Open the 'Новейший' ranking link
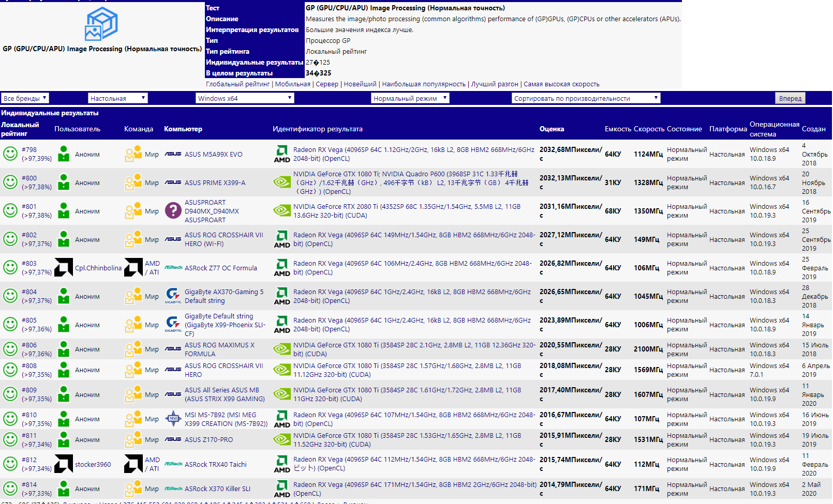Viewport: 833px width, 504px height. pyautogui.click(x=360, y=84)
